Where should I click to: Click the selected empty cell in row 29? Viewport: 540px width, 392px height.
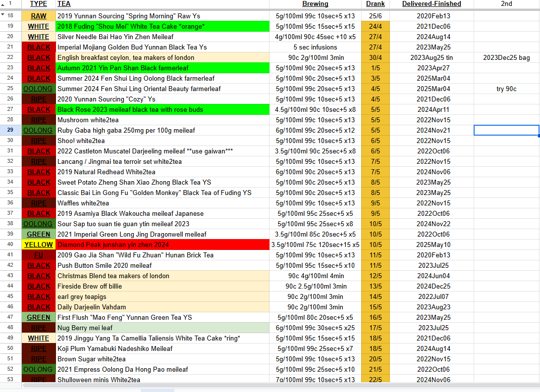506,130
